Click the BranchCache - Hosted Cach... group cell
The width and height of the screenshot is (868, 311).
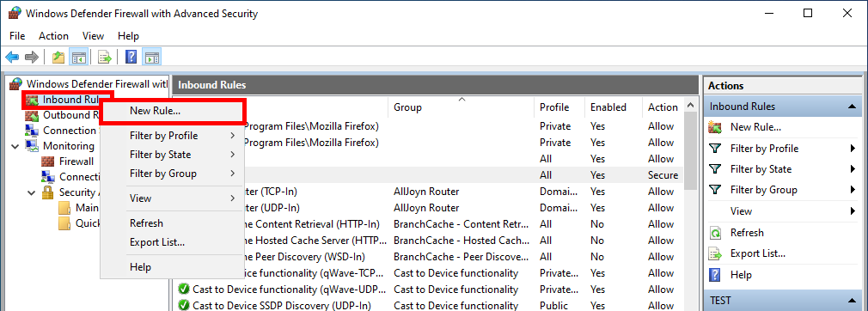462,241
